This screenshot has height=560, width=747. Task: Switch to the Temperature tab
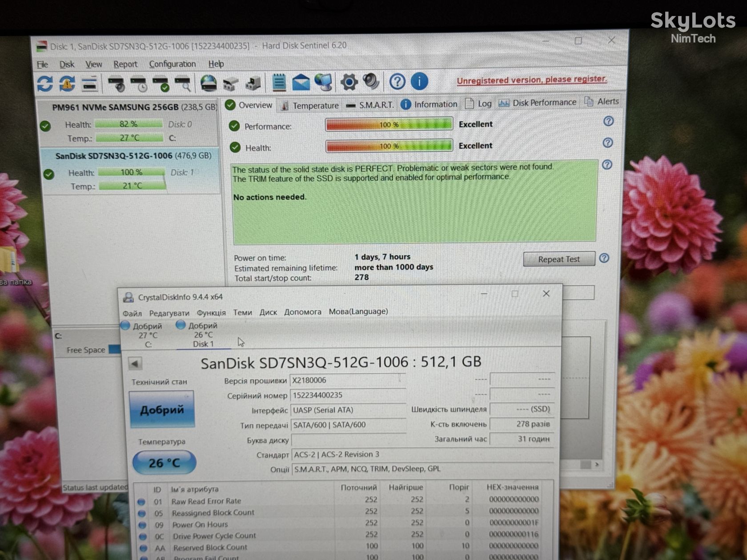pyautogui.click(x=310, y=105)
